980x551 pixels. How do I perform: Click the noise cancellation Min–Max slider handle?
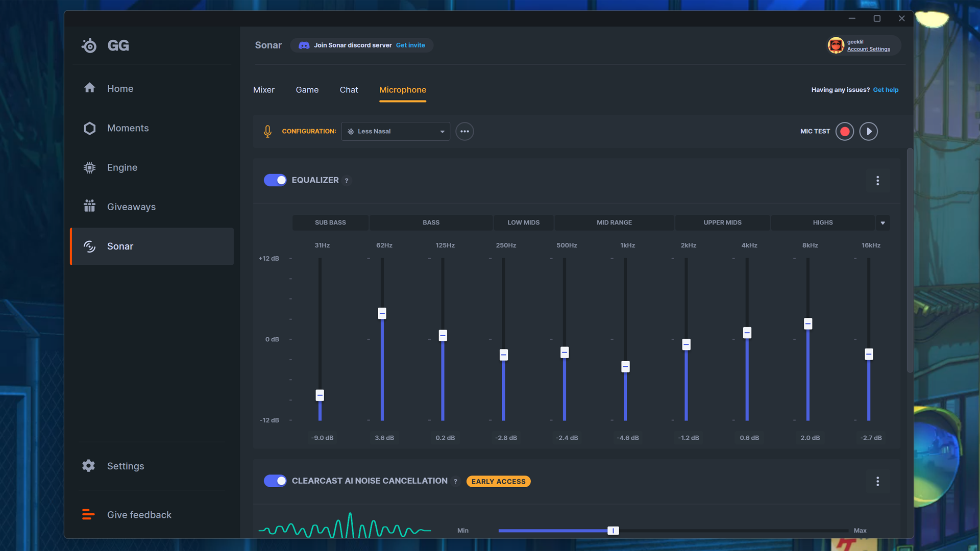(613, 531)
